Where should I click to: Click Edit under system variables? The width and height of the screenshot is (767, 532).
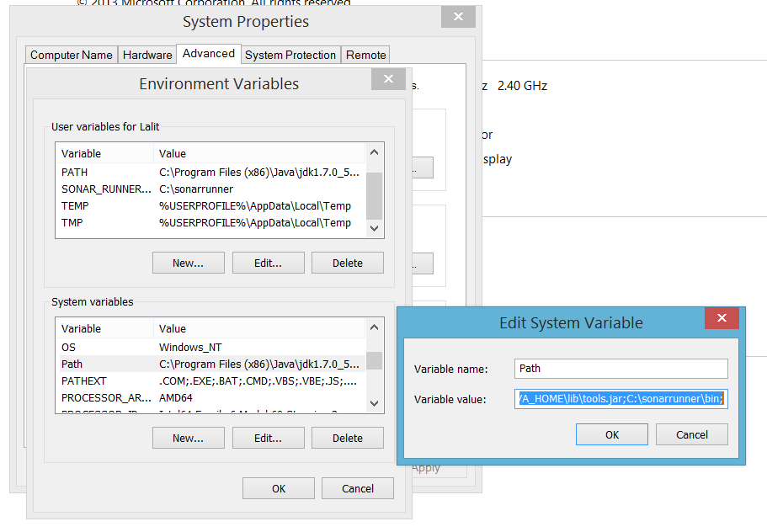point(268,437)
